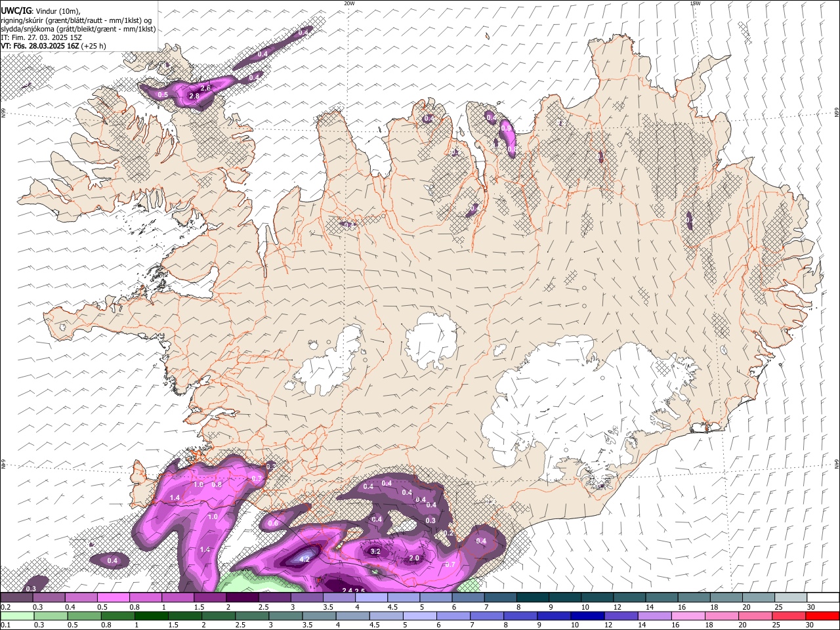Click the 'VT: Fös. 28.03.2025 16Z' valid time
The width and height of the screenshot is (840, 630).
tap(40, 46)
